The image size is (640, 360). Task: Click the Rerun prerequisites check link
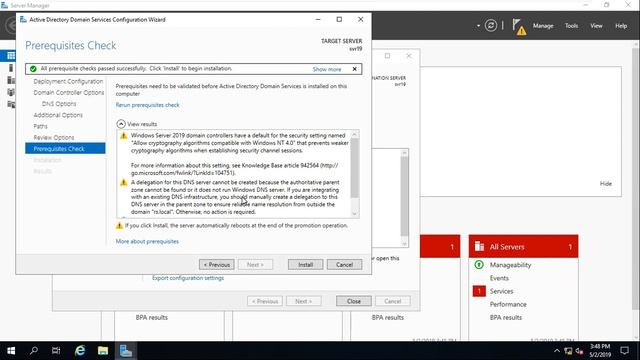147,105
